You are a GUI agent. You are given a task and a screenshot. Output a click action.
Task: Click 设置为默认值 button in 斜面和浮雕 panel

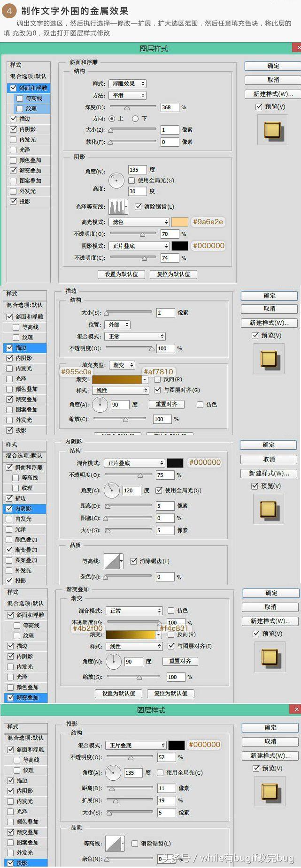click(x=122, y=274)
